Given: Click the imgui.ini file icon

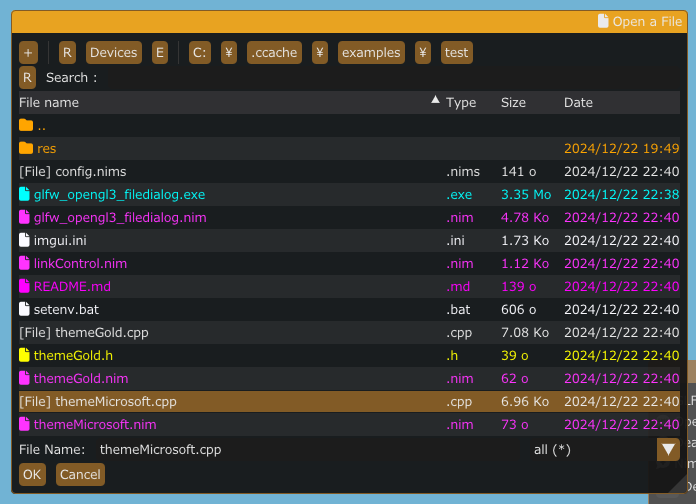Looking at the screenshot, I should pyautogui.click(x=25, y=240).
